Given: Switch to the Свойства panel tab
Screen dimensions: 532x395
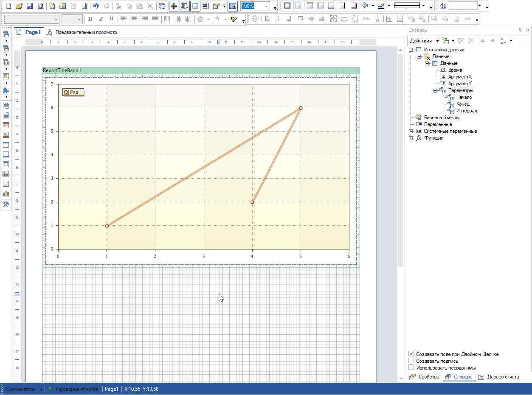Looking at the screenshot, I should coord(424,377).
